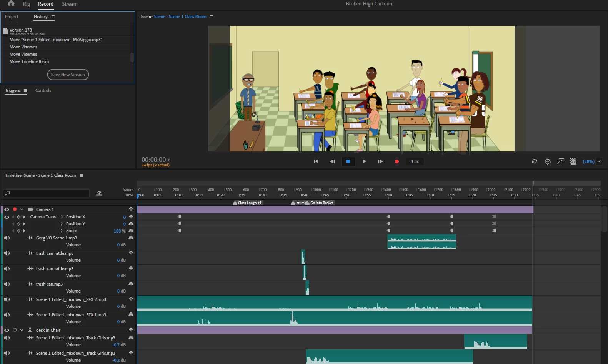Toggle the scene background transparency icon
The image size is (608, 364).
click(573, 161)
